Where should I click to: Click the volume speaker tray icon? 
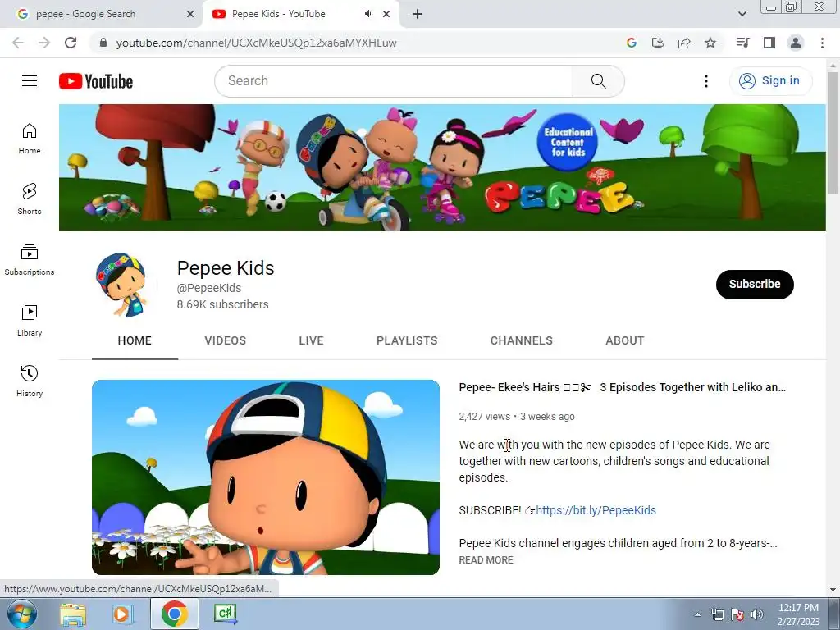click(x=757, y=614)
